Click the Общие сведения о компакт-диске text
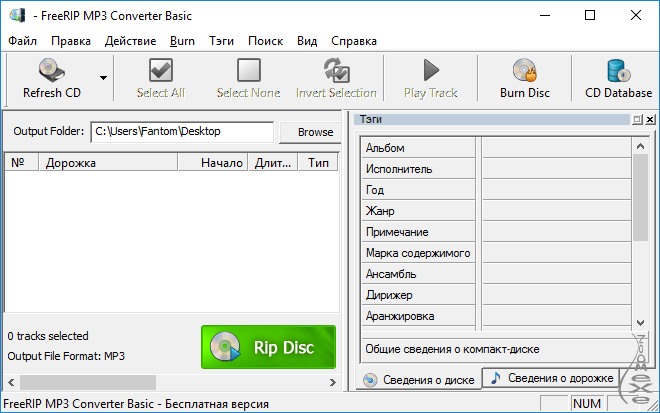Viewport: 660px width, 413px height. [x=452, y=349]
